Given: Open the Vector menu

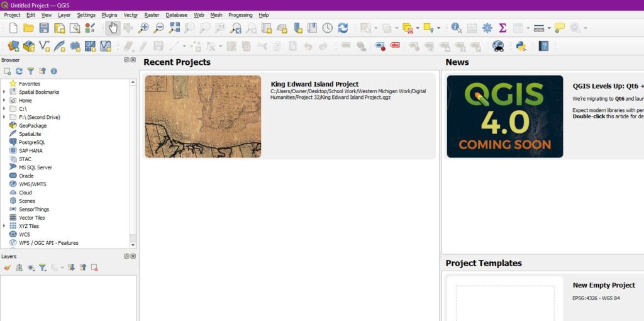Looking at the screenshot, I should click(131, 15).
